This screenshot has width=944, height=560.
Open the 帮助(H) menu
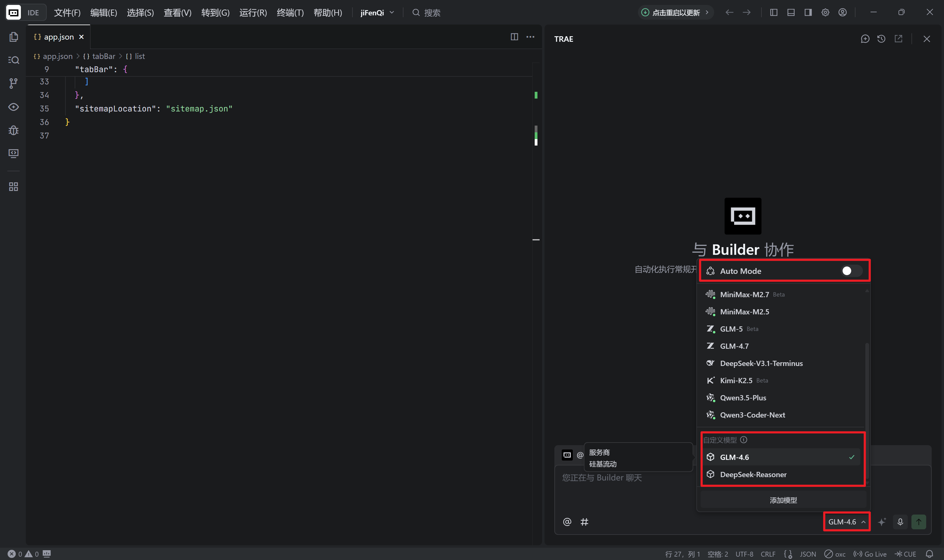click(x=328, y=13)
